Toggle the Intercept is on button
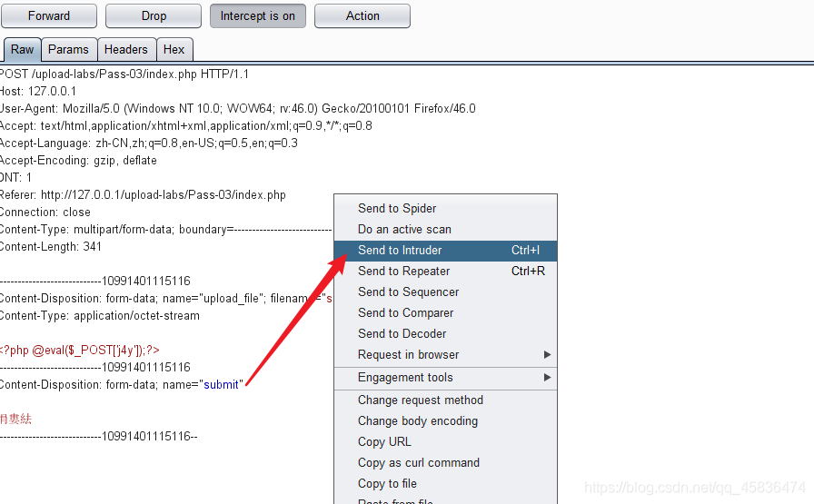Viewport: 814px width, 504px height. pyautogui.click(x=257, y=16)
